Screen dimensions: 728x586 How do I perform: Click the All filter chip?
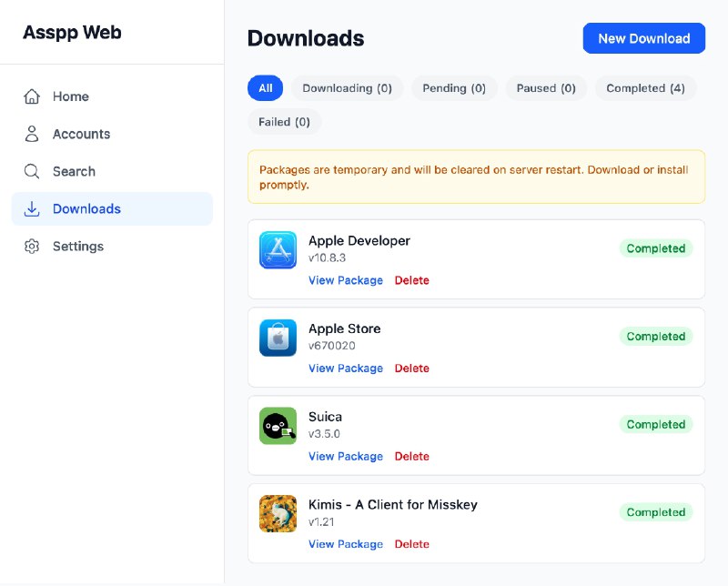[265, 88]
